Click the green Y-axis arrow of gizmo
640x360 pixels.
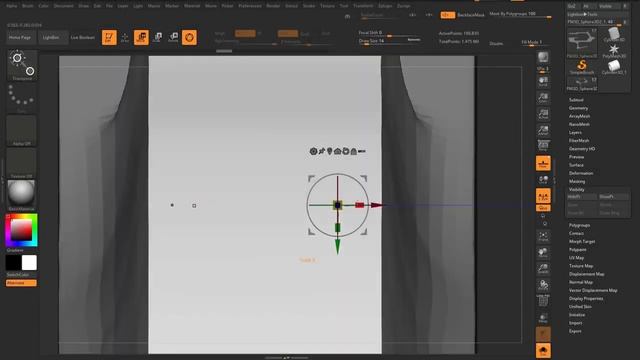(x=338, y=247)
